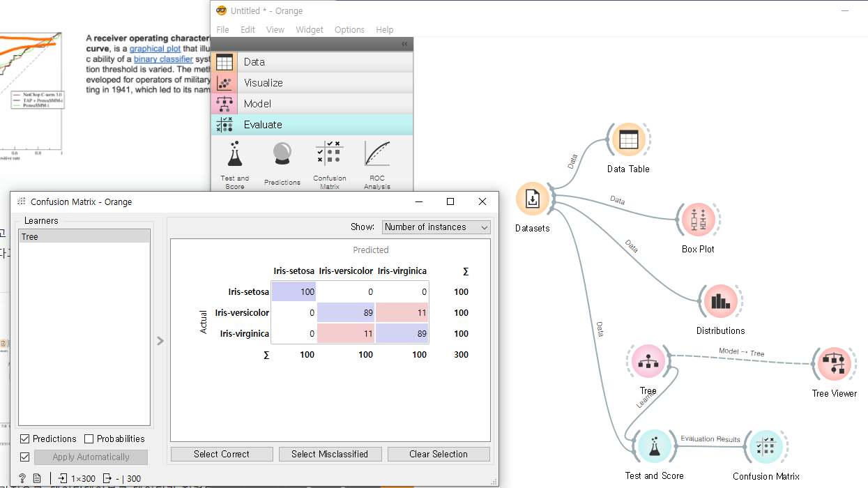Viewport: 868px width, 488px height.
Task: Toggle the Apply Automatically checkbox
Action: [25, 457]
